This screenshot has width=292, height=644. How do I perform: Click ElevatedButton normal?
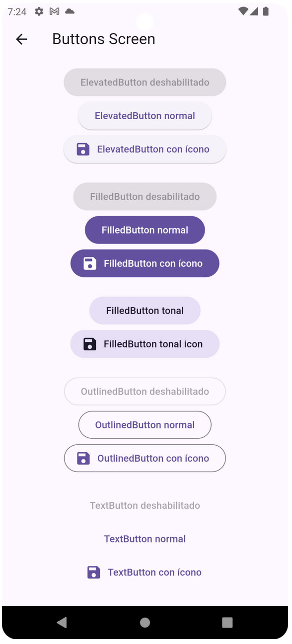tap(145, 116)
